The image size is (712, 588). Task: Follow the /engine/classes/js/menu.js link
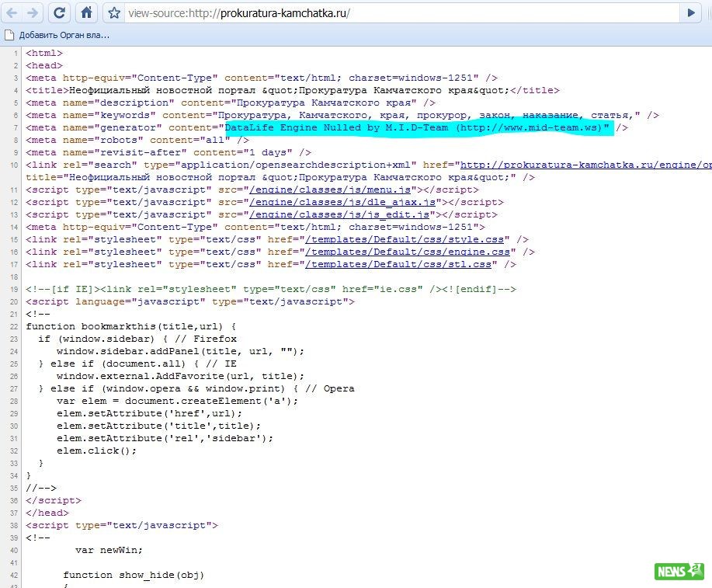[x=330, y=190]
